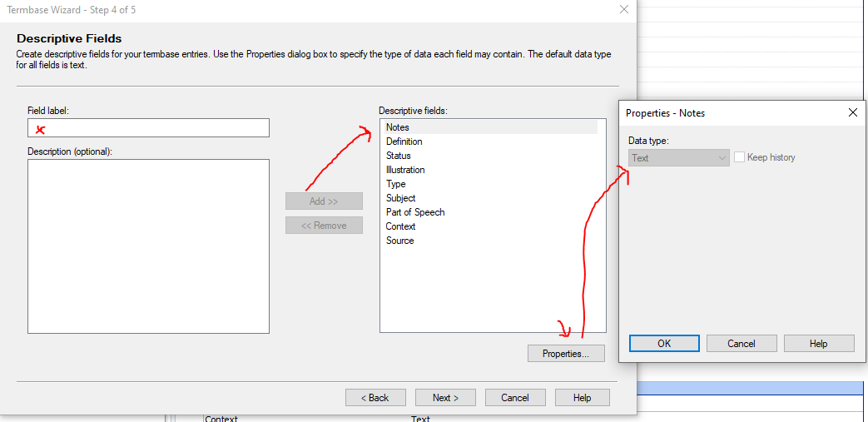Select Status in Descriptive fields list
The image size is (868, 422).
(x=399, y=156)
